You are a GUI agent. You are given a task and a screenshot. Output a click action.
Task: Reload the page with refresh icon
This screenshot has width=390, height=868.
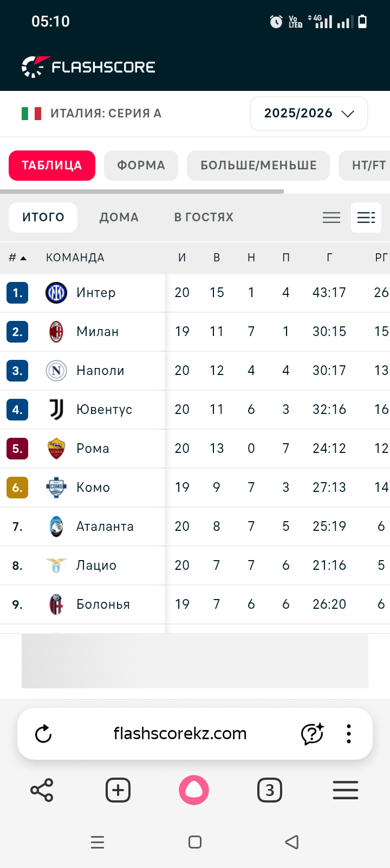(x=43, y=734)
